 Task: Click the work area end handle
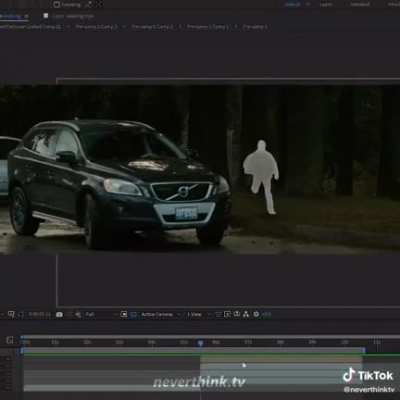tap(364, 350)
